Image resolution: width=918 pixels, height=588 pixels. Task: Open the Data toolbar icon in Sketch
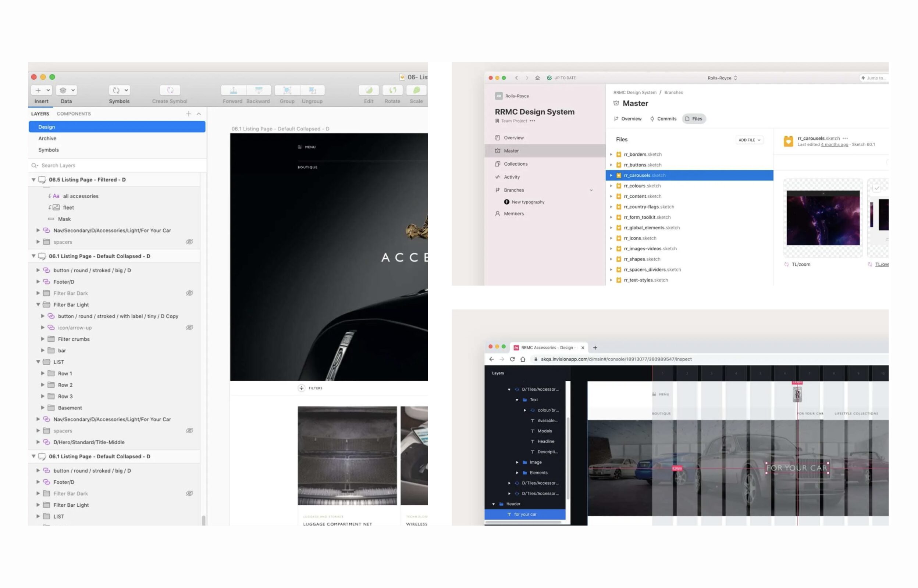coord(66,90)
